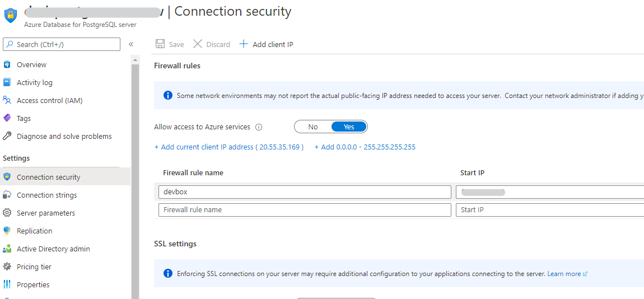Click the Add current client IP address link
This screenshot has width=644, height=299.
tap(228, 147)
